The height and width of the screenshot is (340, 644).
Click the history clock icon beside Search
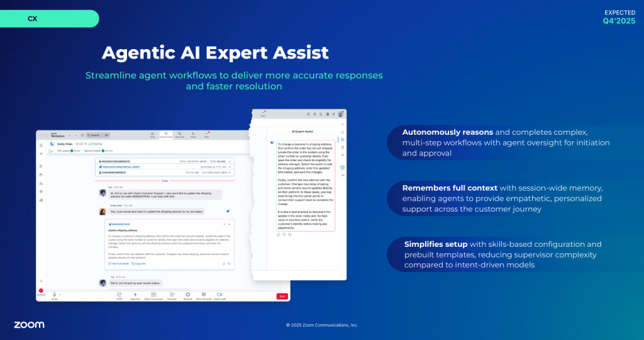(82, 135)
